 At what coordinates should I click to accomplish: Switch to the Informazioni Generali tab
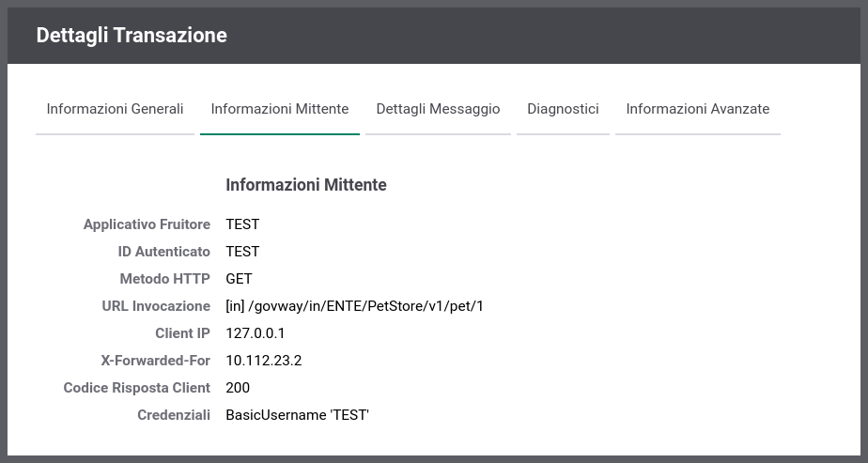pyautogui.click(x=115, y=110)
